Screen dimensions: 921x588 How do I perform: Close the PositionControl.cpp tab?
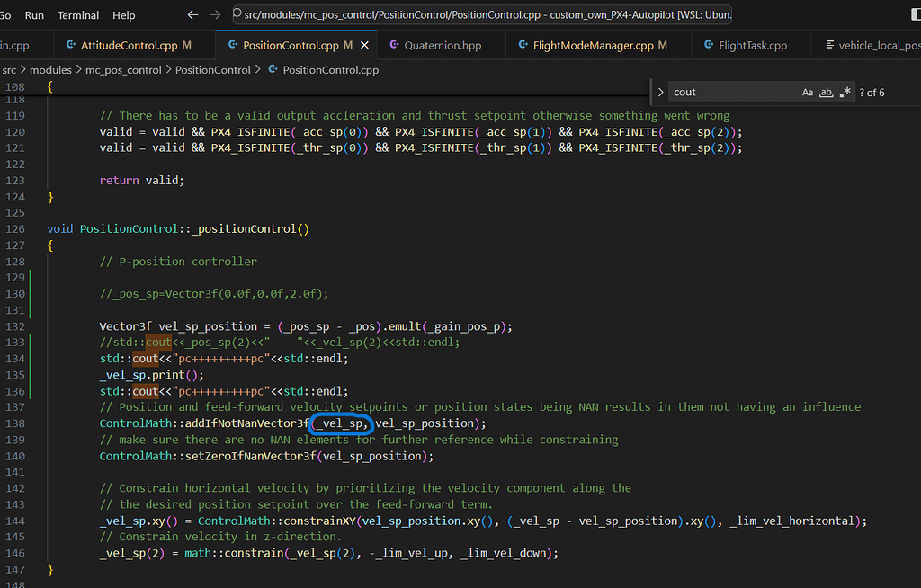(x=364, y=44)
